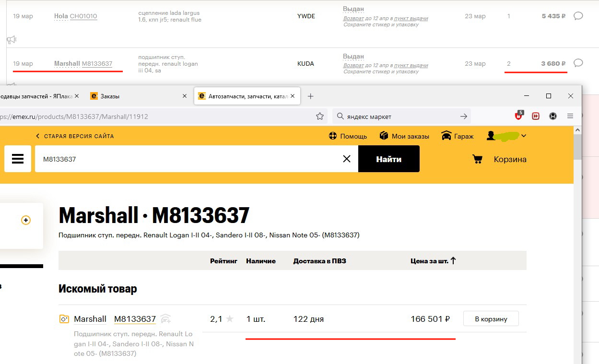Click Выдан status in Hola row
The image size is (599, 364).
[353, 9]
